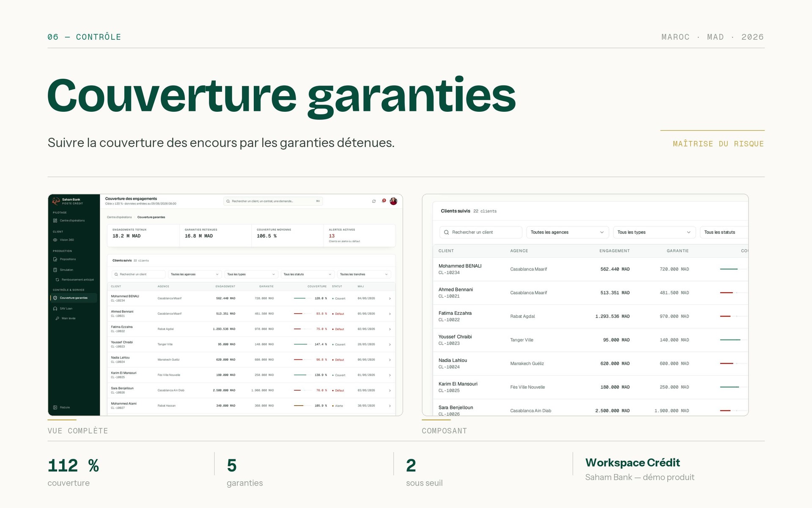Click Rechercher un client field in full view
812x508 pixels.
point(138,274)
